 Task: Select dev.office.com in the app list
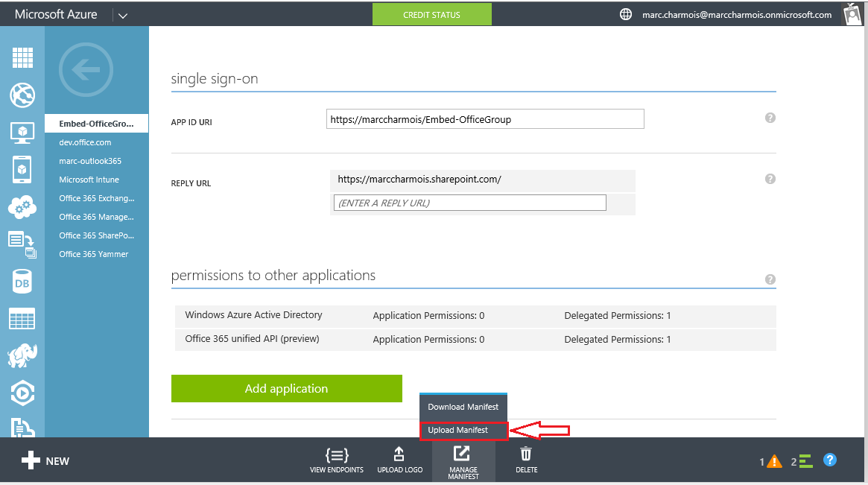click(x=85, y=142)
